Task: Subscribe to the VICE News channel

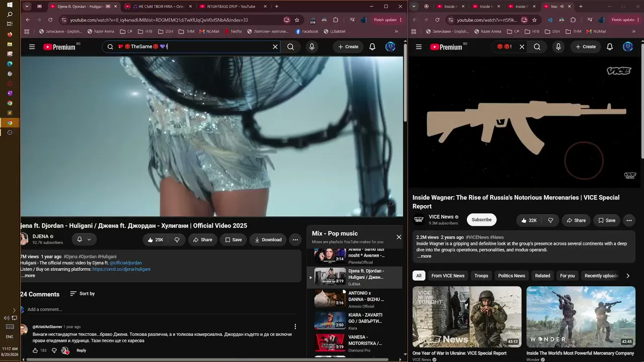Action: click(x=481, y=220)
